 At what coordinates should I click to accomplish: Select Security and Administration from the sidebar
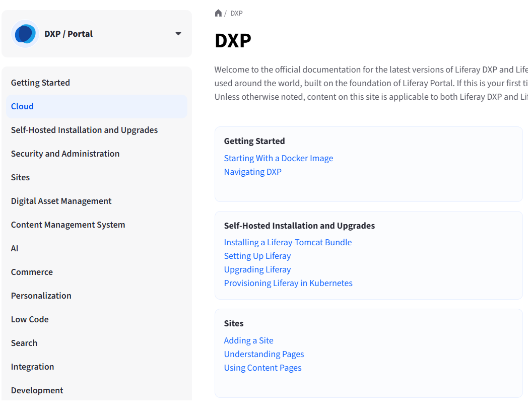tap(65, 154)
